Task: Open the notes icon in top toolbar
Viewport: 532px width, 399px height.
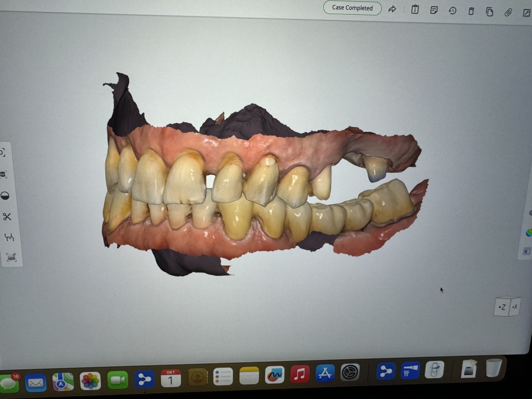Action: click(x=434, y=10)
